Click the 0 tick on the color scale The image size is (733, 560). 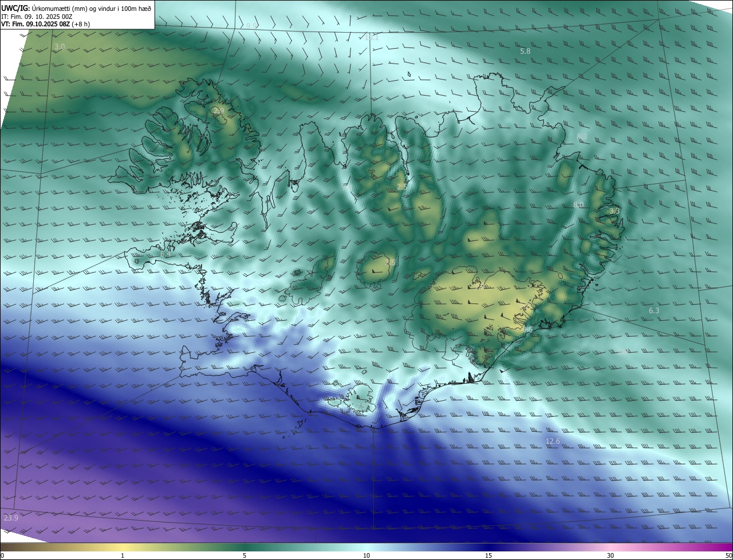(x=2, y=555)
